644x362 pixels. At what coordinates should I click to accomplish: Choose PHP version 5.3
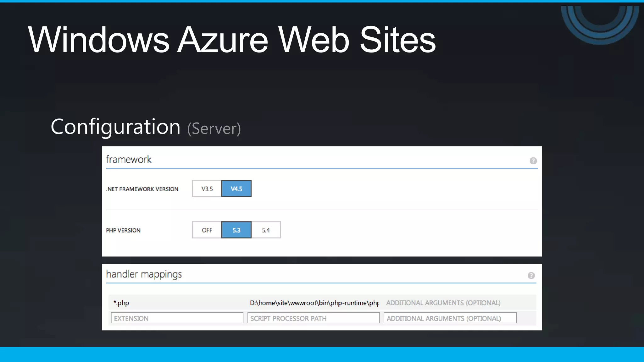click(236, 230)
